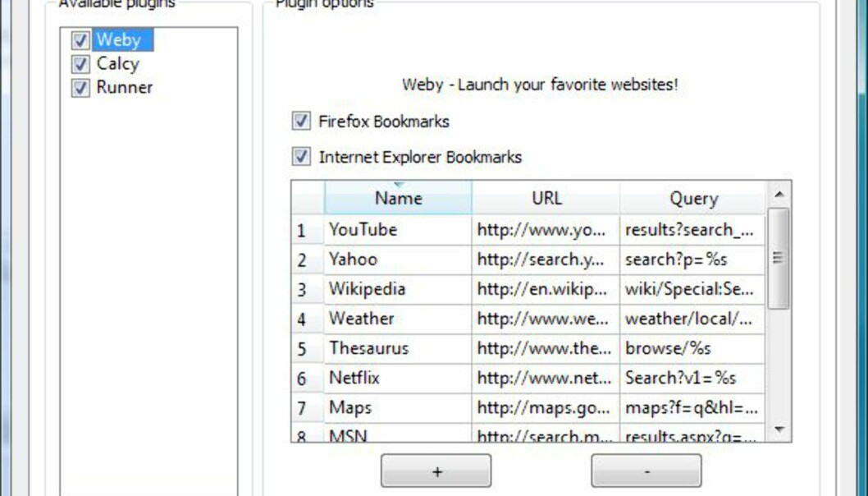Uncheck Firefox Bookmarks option
The width and height of the screenshot is (868, 496).
301,122
